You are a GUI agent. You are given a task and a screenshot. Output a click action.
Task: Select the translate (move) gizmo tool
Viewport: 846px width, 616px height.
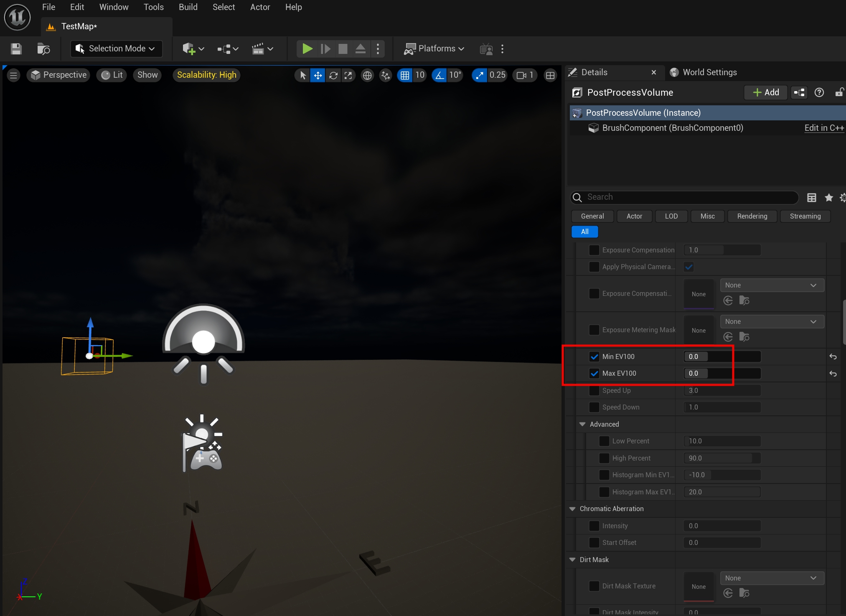pyautogui.click(x=318, y=75)
